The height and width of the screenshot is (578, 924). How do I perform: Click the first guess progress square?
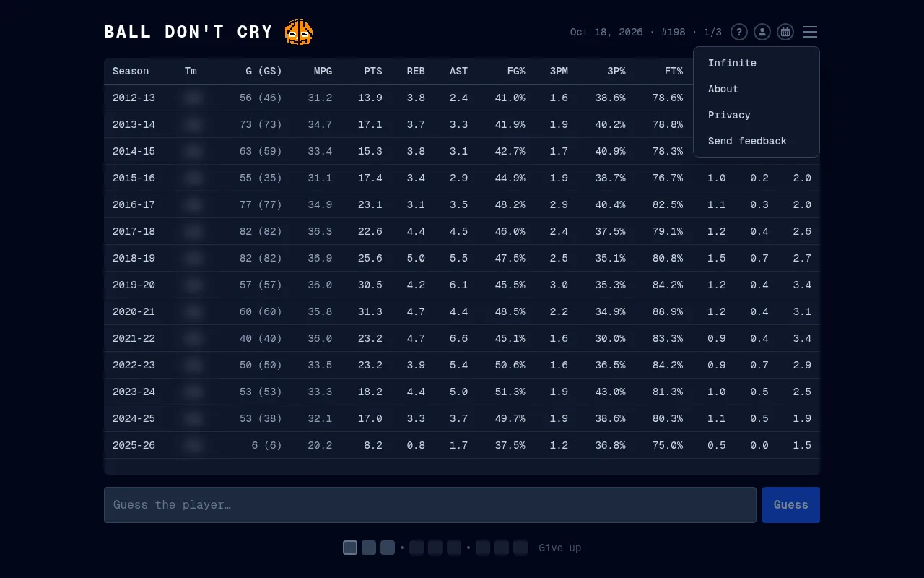click(350, 548)
